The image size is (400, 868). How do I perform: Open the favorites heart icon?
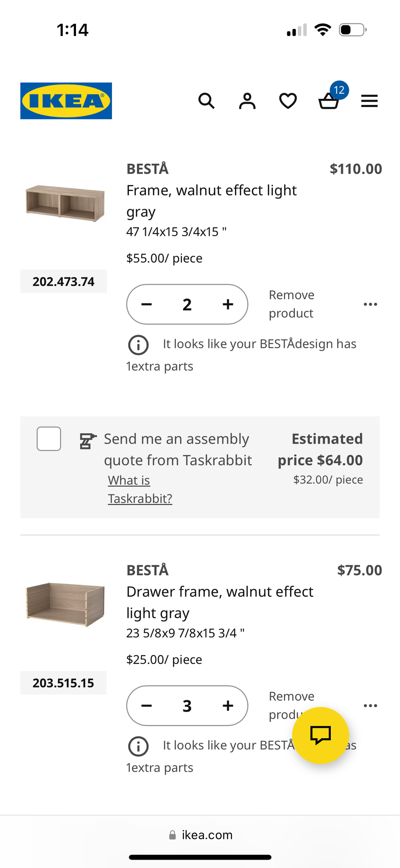pos(288,101)
